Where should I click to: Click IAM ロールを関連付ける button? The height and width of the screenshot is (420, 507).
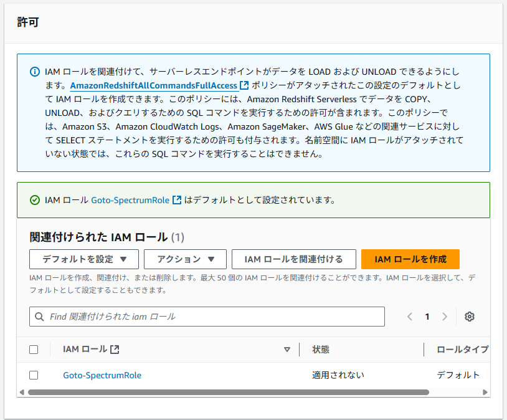[x=293, y=259]
